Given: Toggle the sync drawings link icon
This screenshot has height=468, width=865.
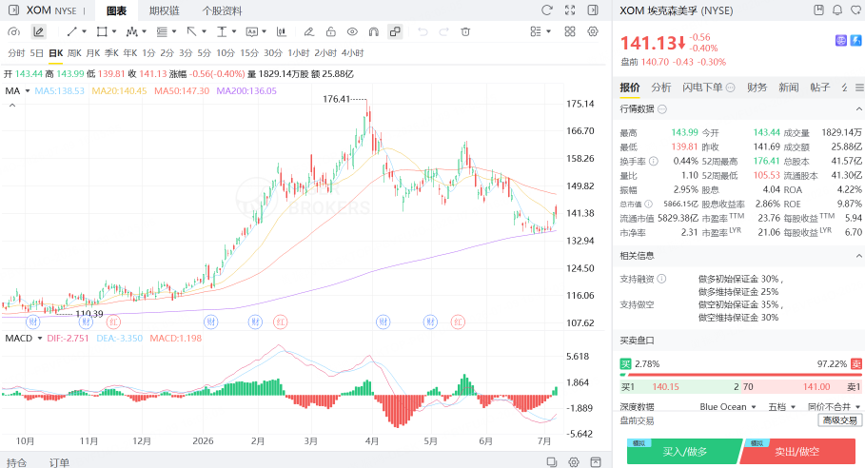Looking at the screenshot, I should pyautogui.click(x=395, y=32).
